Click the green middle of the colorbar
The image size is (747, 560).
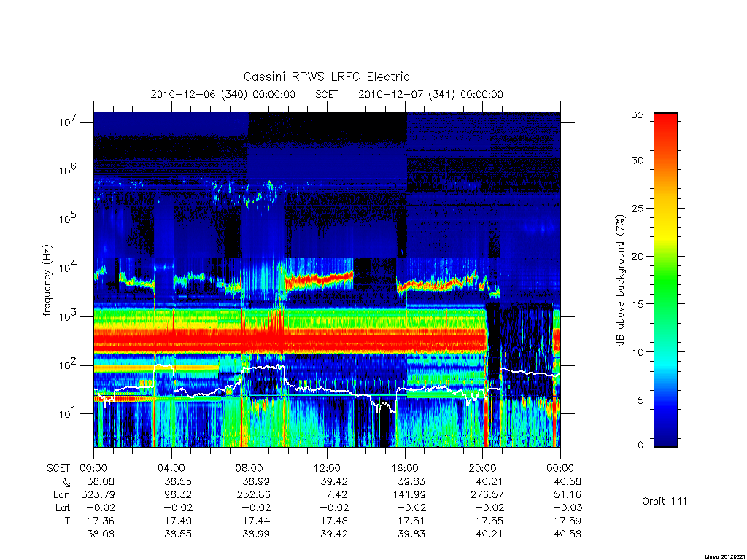(x=665, y=281)
